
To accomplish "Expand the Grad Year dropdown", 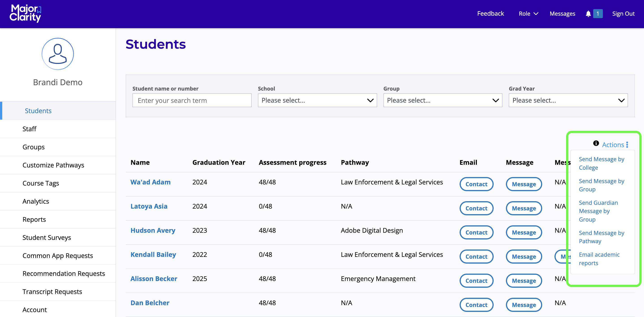I will [x=568, y=100].
